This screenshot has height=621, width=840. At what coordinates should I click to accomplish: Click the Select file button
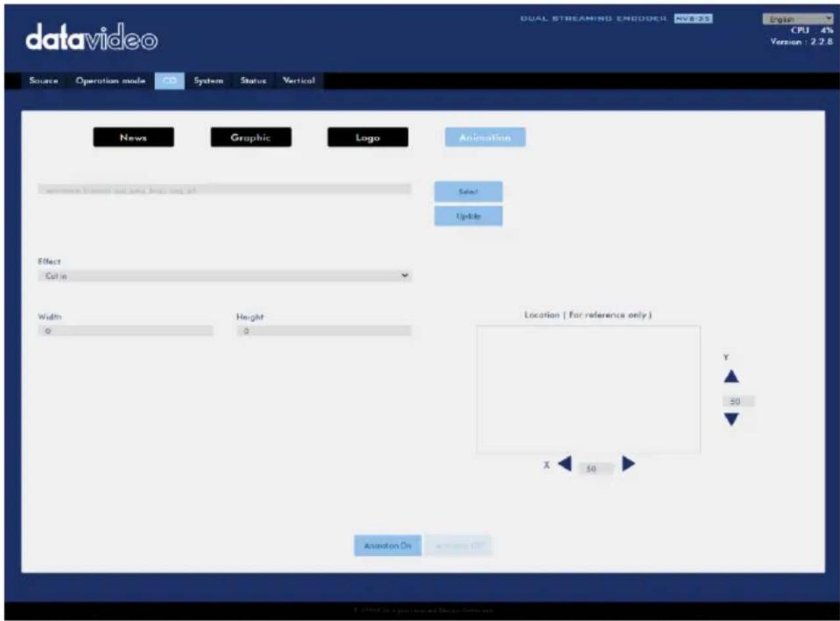point(468,192)
